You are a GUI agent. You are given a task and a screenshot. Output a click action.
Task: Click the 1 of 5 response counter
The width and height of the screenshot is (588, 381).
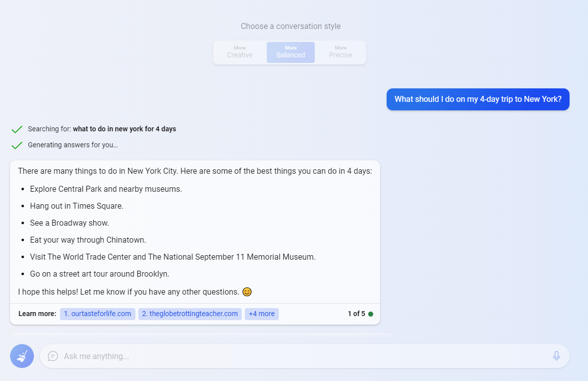click(356, 314)
